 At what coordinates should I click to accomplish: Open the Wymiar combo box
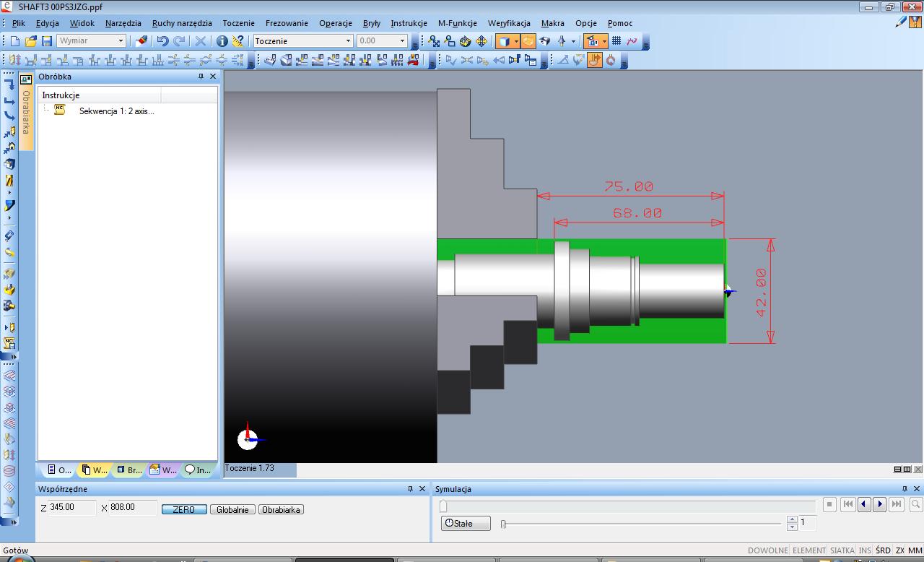(91, 41)
